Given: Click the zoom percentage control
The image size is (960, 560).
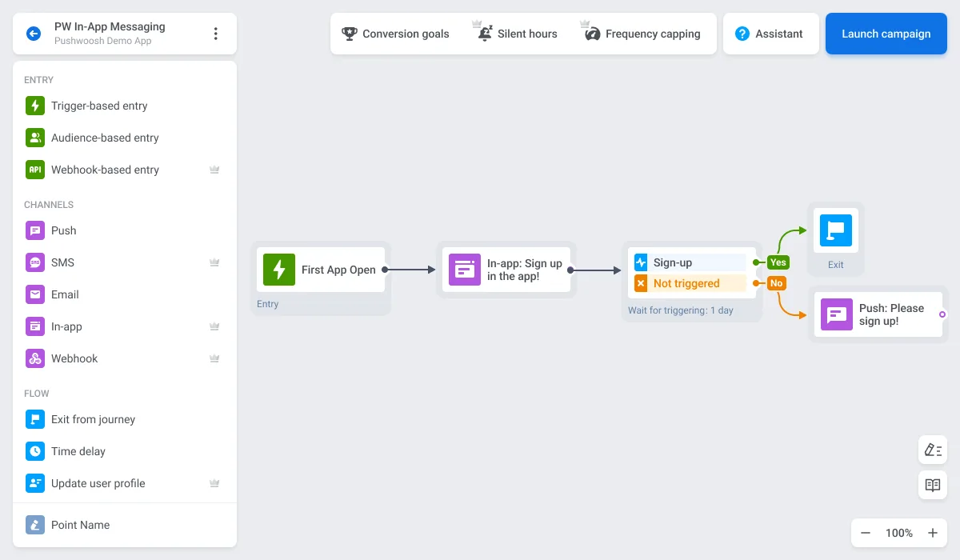Looking at the screenshot, I should (898, 533).
